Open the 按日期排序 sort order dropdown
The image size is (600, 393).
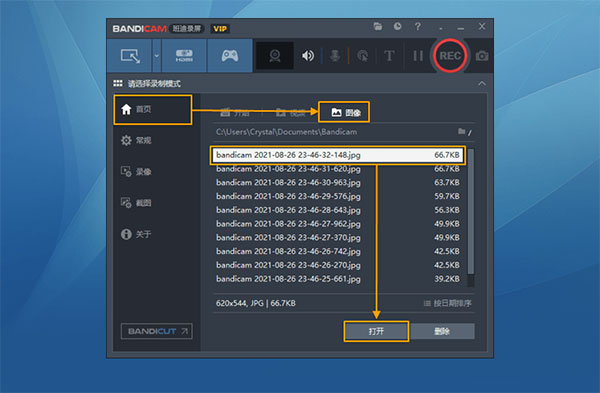point(447,303)
